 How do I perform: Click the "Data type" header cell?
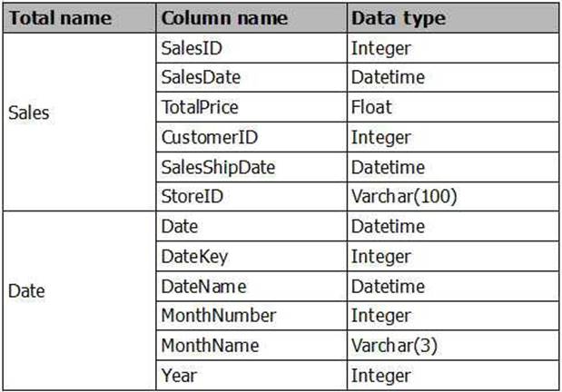(x=398, y=18)
